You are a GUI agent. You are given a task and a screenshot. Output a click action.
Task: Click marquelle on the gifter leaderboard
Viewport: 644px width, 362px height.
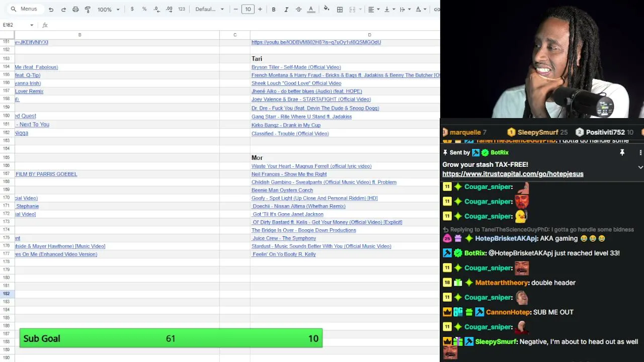[465, 132]
